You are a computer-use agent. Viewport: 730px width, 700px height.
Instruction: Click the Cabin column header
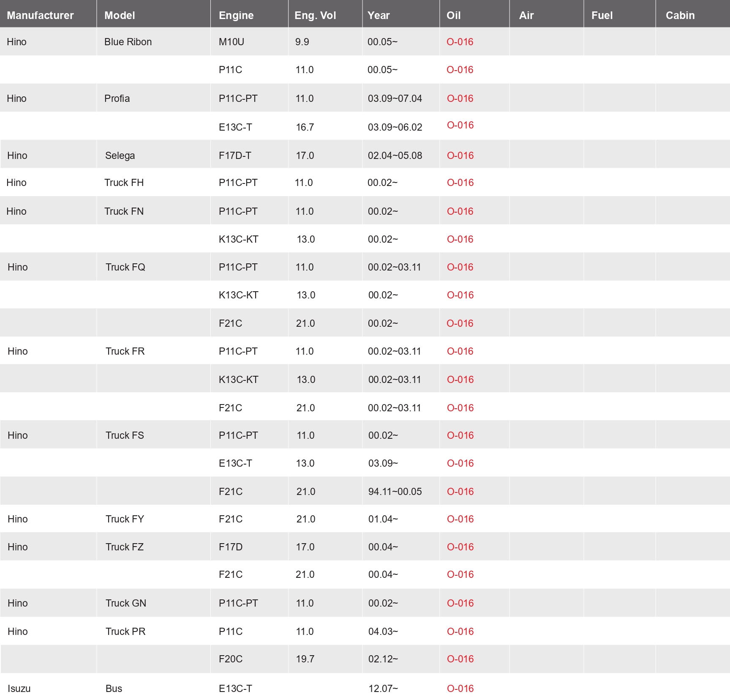click(x=680, y=16)
